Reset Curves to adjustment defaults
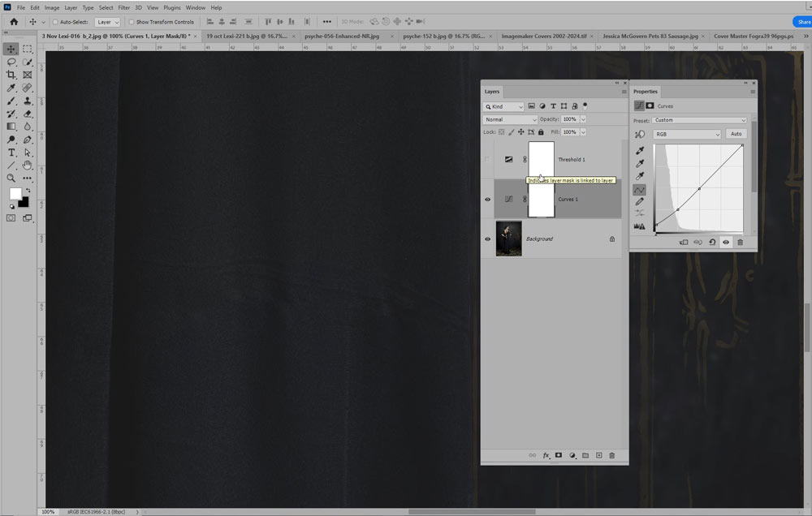This screenshot has width=812, height=516. 712,243
